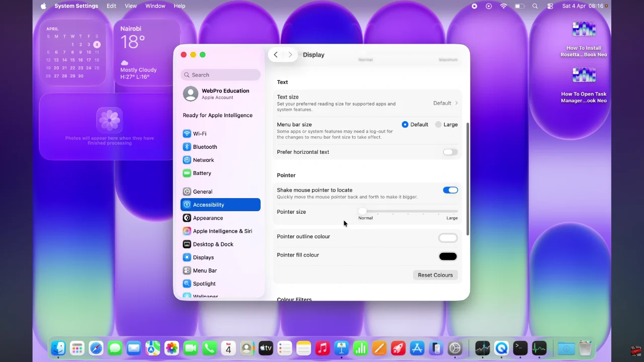644x362 pixels.
Task: Open Spotlight settings
Action: click(x=204, y=284)
